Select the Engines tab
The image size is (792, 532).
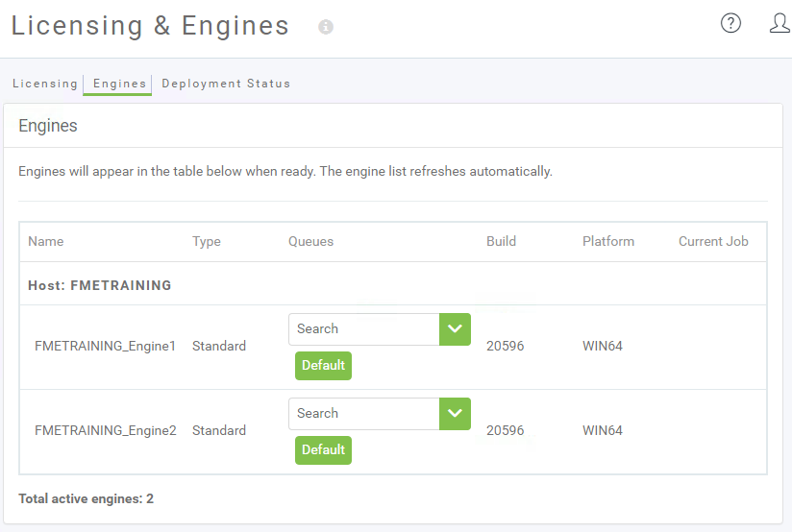[x=119, y=84]
